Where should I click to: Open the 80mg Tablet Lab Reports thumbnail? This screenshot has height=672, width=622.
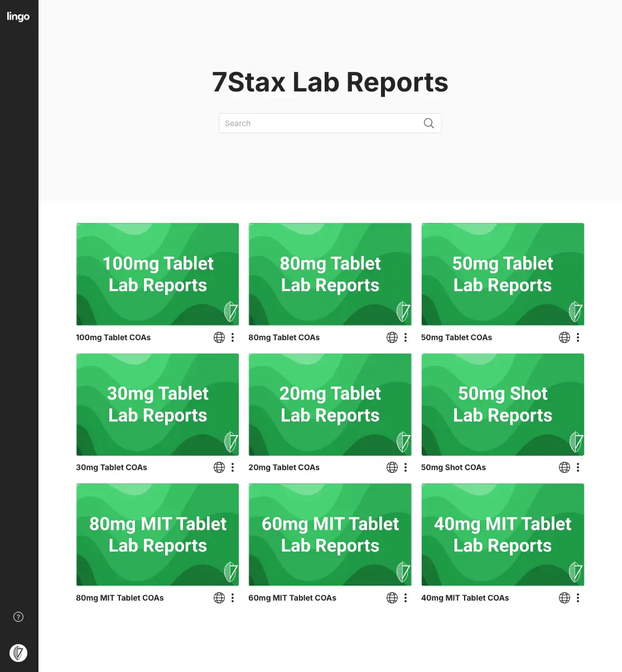330,274
